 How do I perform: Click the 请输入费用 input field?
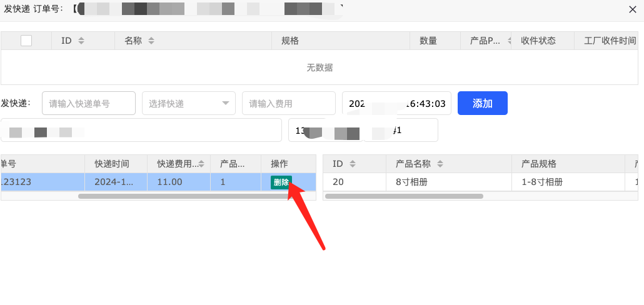tap(289, 103)
